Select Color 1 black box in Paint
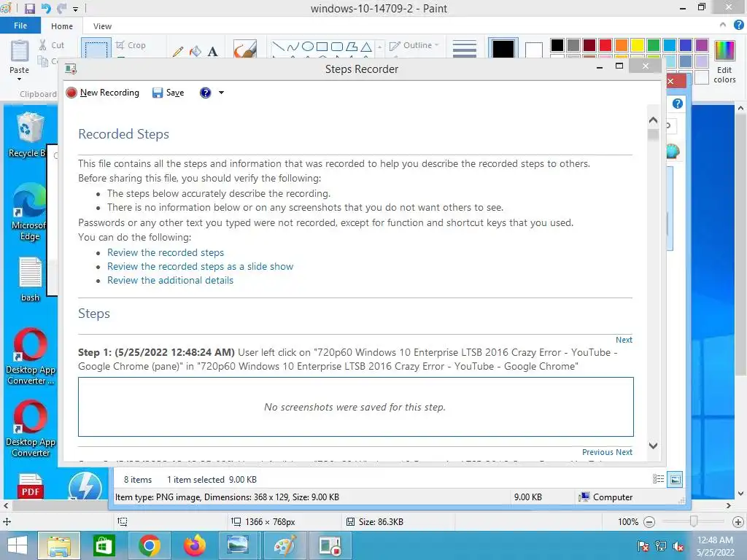Image resolution: width=747 pixels, height=560 pixels. pos(503,49)
